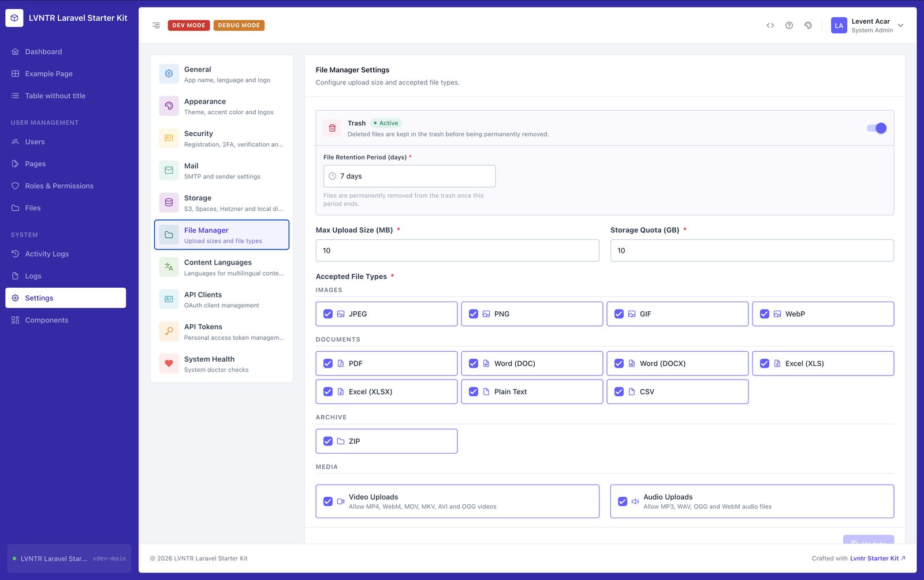Image resolution: width=924 pixels, height=580 pixels.
Task: Uncheck the CSV file type
Action: pyautogui.click(x=619, y=392)
